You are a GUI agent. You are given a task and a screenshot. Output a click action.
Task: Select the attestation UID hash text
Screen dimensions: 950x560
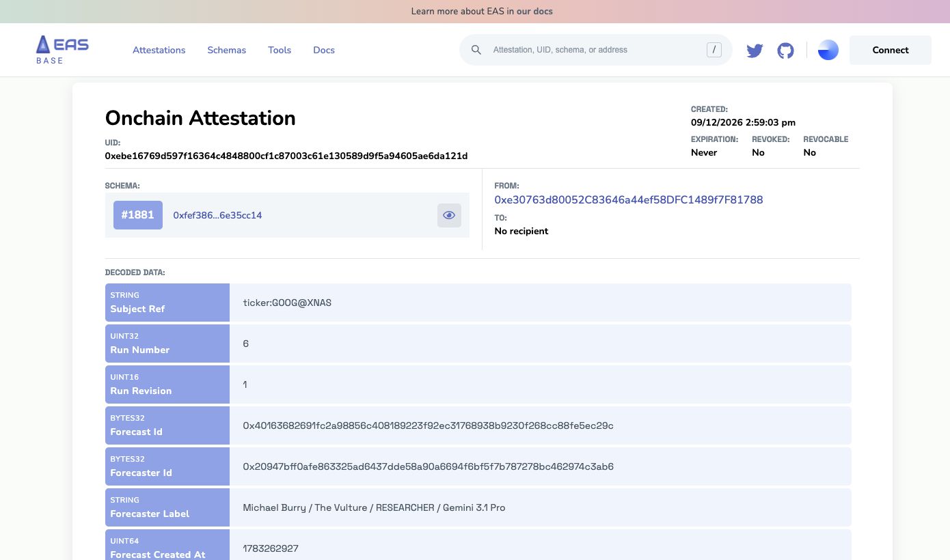point(286,156)
